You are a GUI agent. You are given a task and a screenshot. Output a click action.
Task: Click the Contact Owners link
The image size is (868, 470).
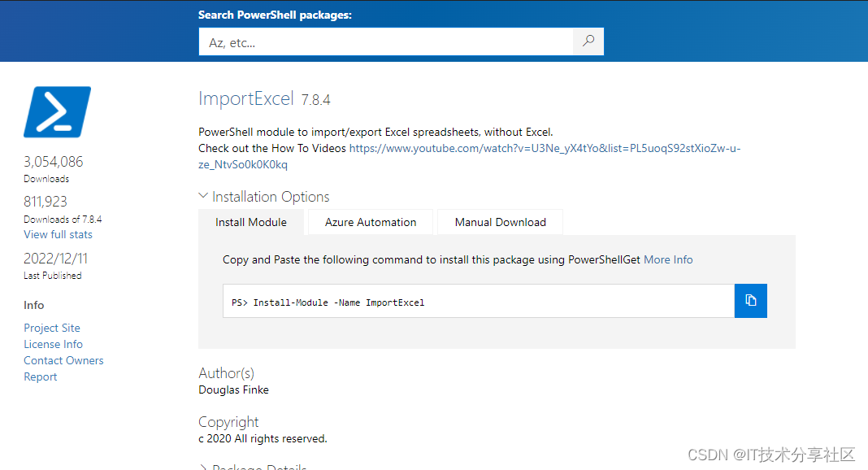pyautogui.click(x=63, y=360)
